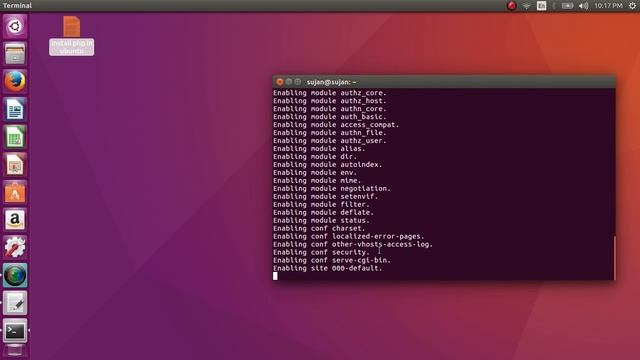This screenshot has width=640, height=360.
Task: Click the line 'Enabling module access_compat.'
Action: click(336, 124)
